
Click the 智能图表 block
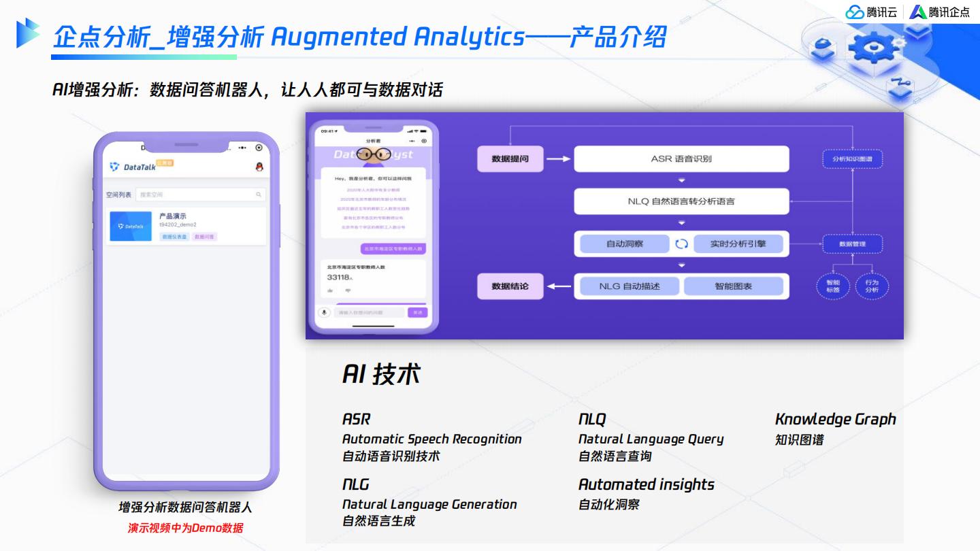click(x=734, y=286)
